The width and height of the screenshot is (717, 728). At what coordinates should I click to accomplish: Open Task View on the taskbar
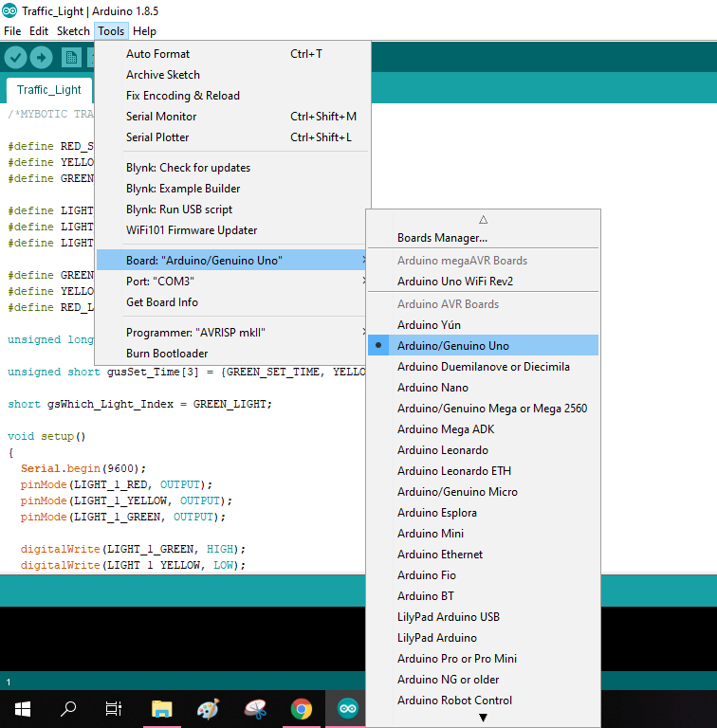pos(113,708)
